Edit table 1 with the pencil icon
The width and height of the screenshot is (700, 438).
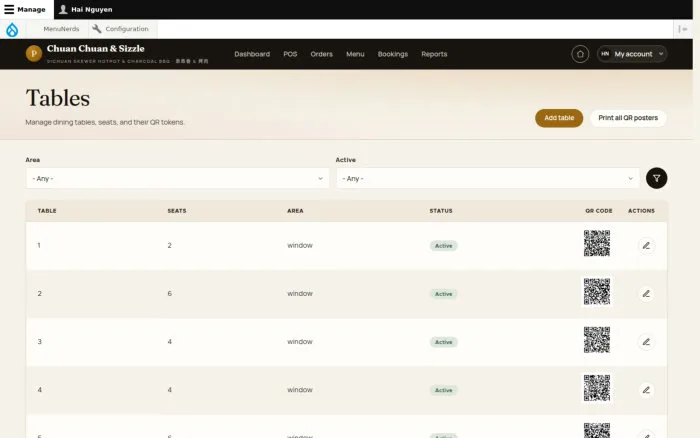pos(646,246)
